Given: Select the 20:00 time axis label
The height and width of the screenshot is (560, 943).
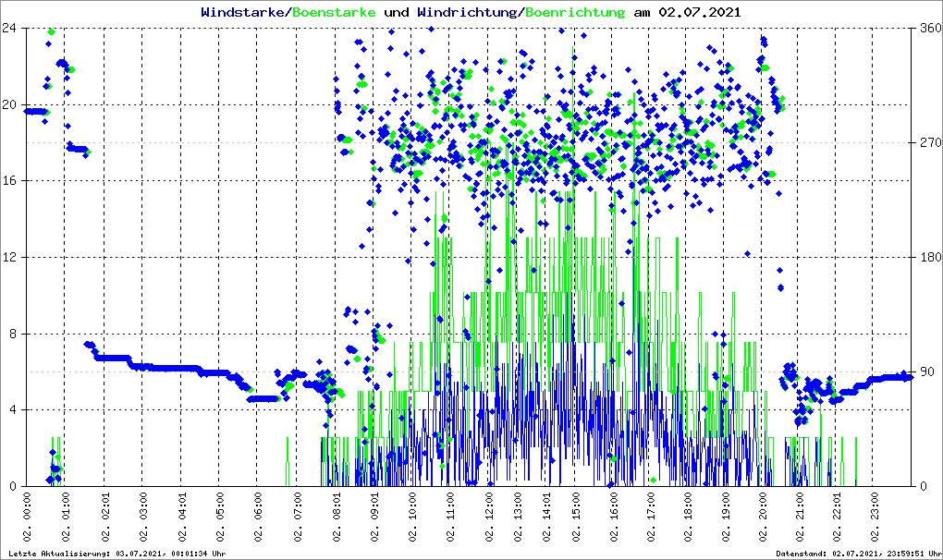Looking at the screenshot, I should pos(763,518).
